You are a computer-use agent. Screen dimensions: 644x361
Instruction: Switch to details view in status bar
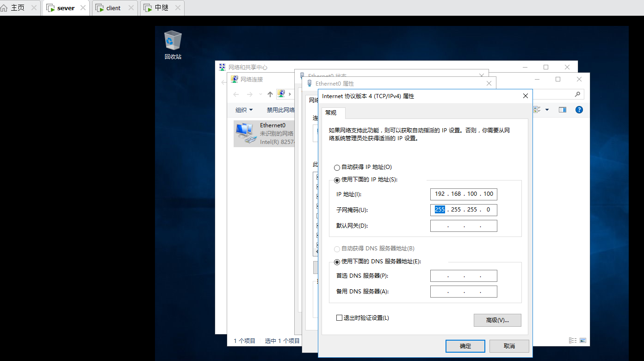[x=573, y=340]
